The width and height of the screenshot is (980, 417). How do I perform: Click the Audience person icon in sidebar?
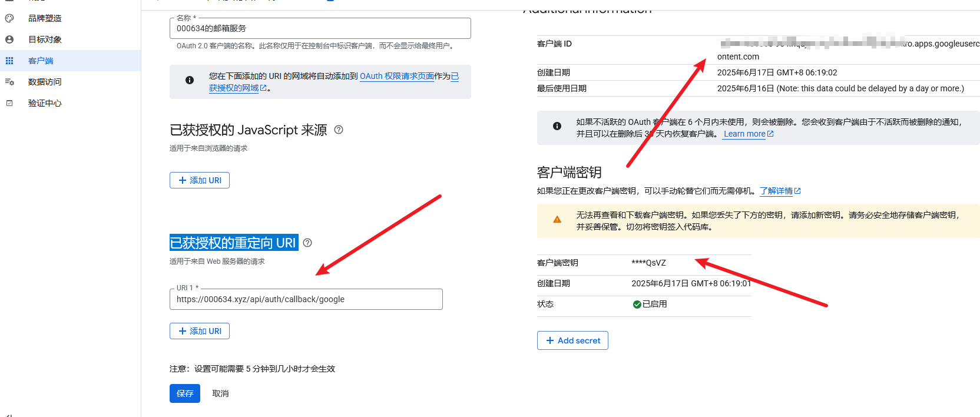(x=9, y=39)
